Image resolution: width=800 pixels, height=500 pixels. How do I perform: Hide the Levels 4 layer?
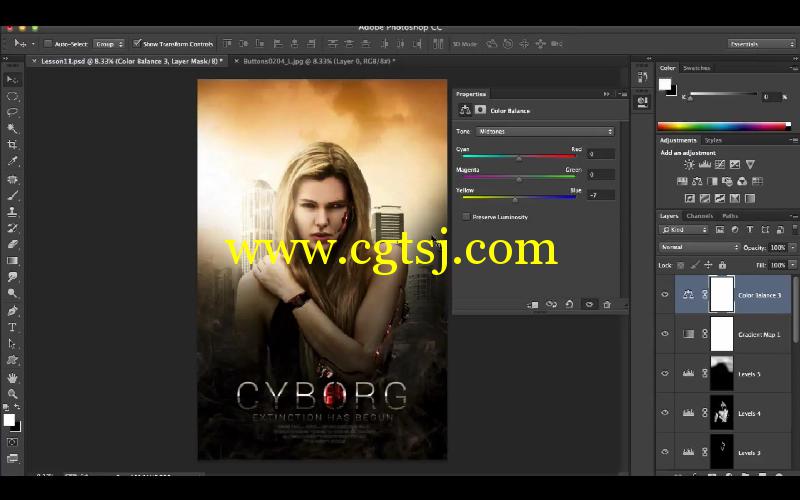point(665,413)
